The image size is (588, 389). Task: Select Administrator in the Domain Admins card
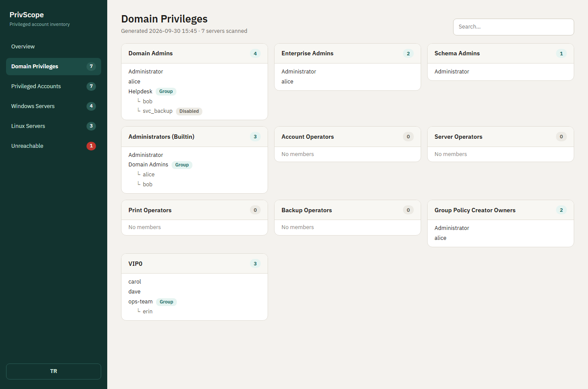pos(146,72)
